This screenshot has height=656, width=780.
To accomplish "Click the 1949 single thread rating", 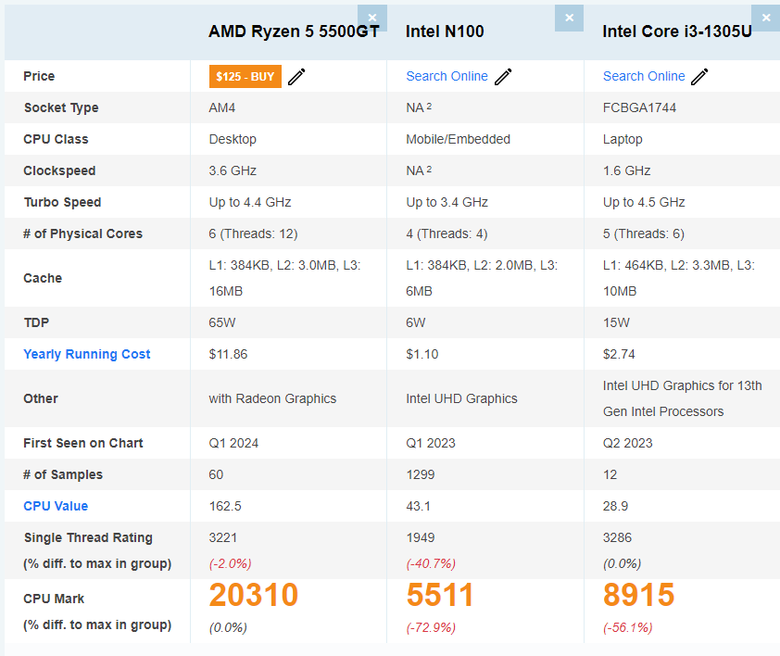I will (x=420, y=538).
